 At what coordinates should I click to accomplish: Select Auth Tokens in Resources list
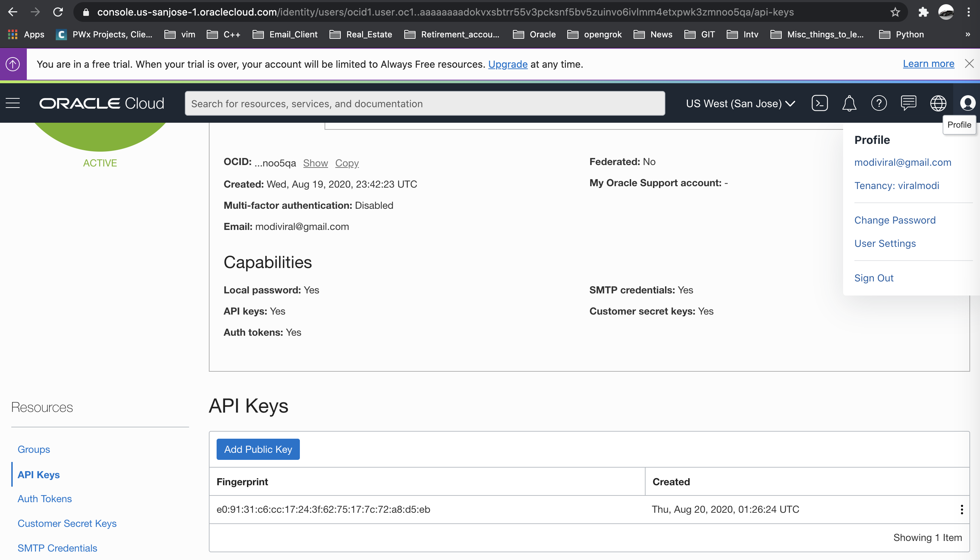tap(45, 498)
